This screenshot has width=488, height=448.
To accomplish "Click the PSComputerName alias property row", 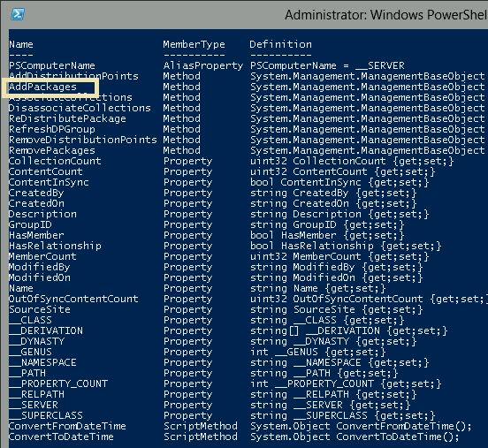I will [207, 65].
